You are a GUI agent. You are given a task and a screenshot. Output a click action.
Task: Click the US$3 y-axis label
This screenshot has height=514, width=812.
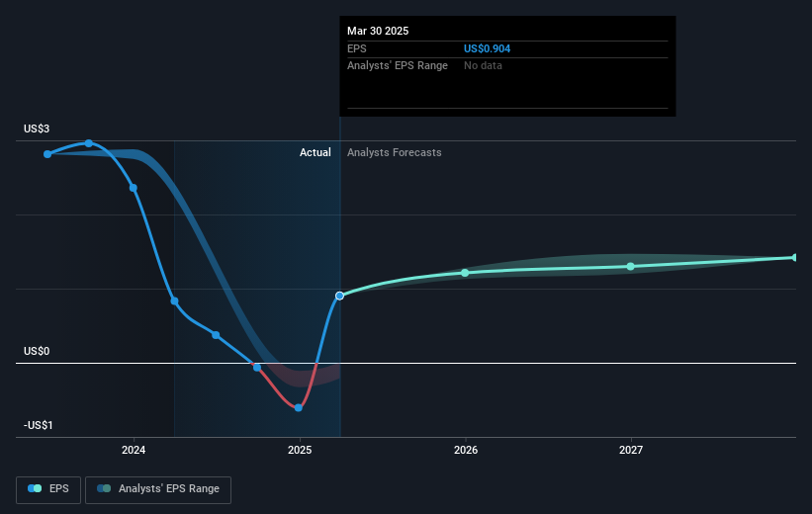click(37, 128)
